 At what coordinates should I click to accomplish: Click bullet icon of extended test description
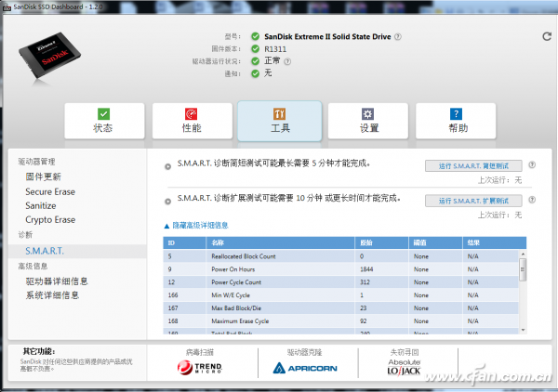point(167,202)
